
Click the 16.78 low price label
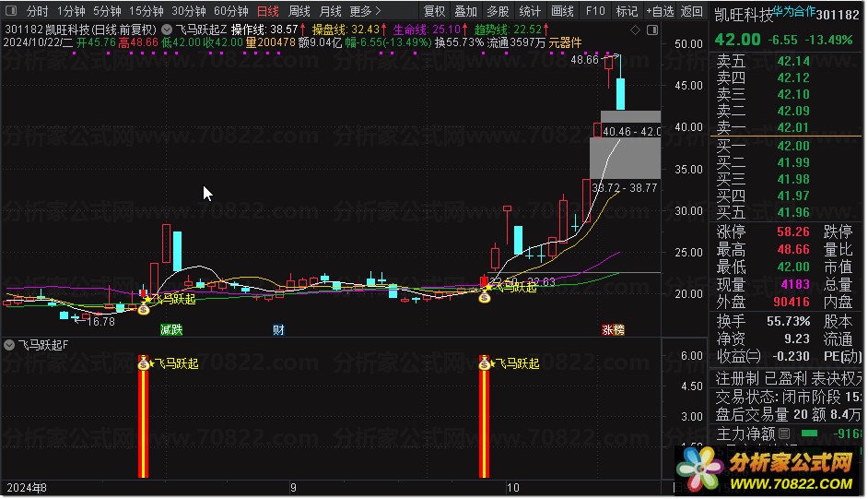(x=100, y=321)
